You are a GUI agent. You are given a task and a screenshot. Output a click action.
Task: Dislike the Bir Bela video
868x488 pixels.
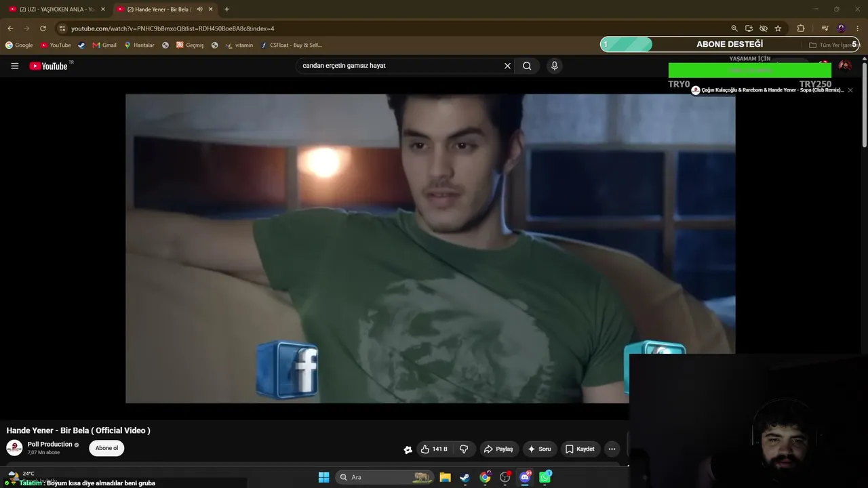(x=464, y=449)
